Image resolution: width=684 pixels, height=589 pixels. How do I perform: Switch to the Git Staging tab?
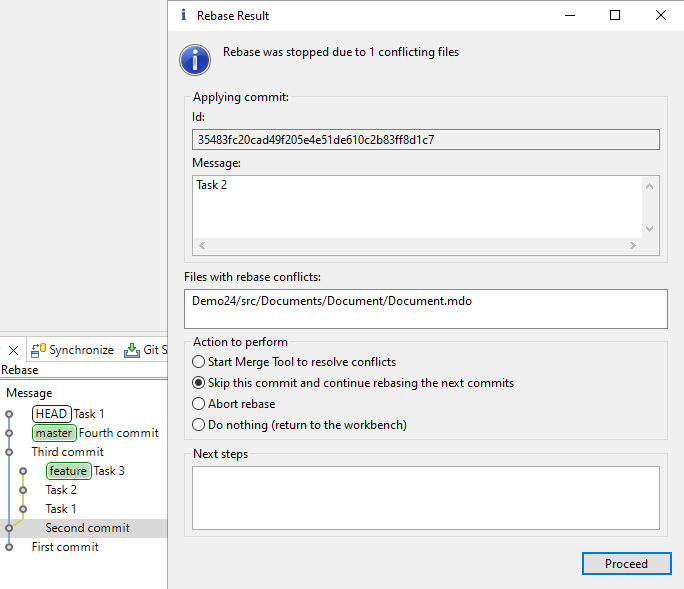[145, 350]
